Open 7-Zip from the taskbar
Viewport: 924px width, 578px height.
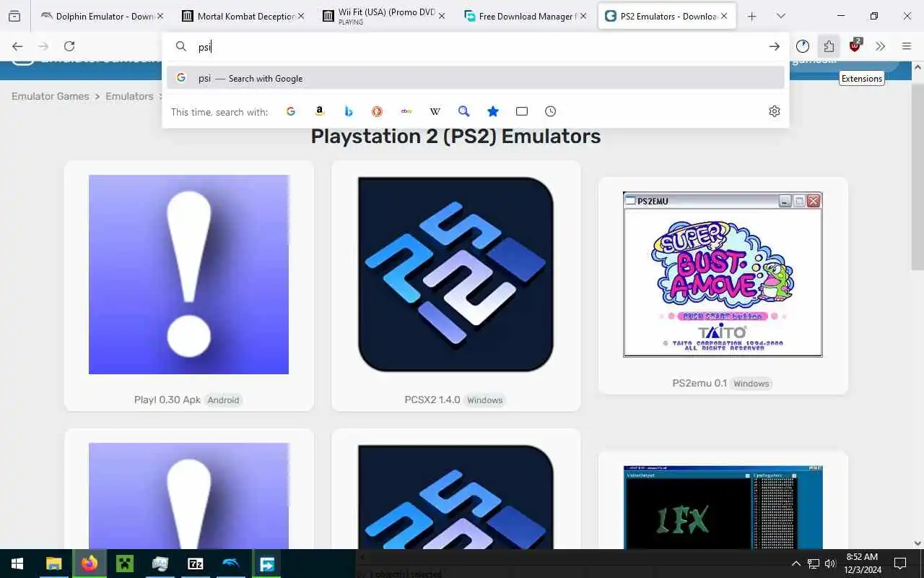click(x=195, y=564)
